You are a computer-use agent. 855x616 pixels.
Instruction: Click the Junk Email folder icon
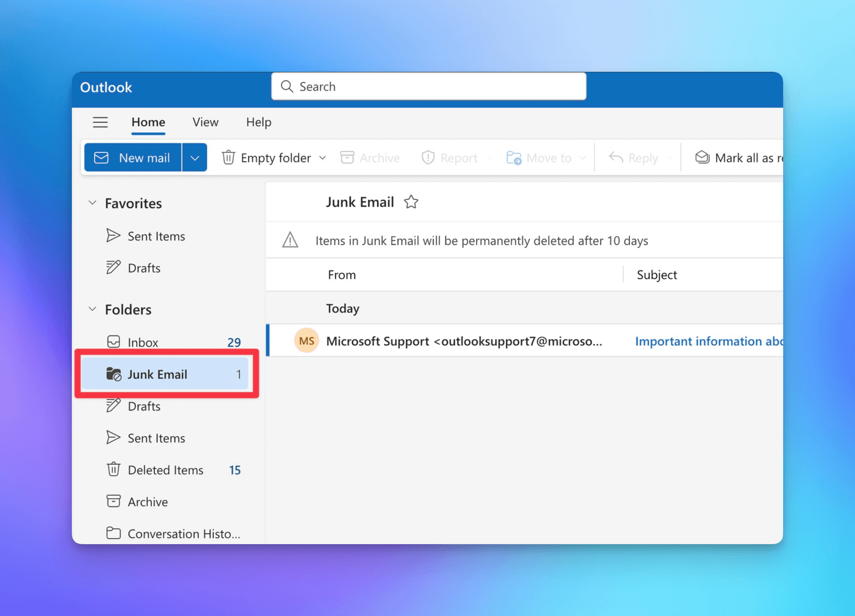coord(113,374)
